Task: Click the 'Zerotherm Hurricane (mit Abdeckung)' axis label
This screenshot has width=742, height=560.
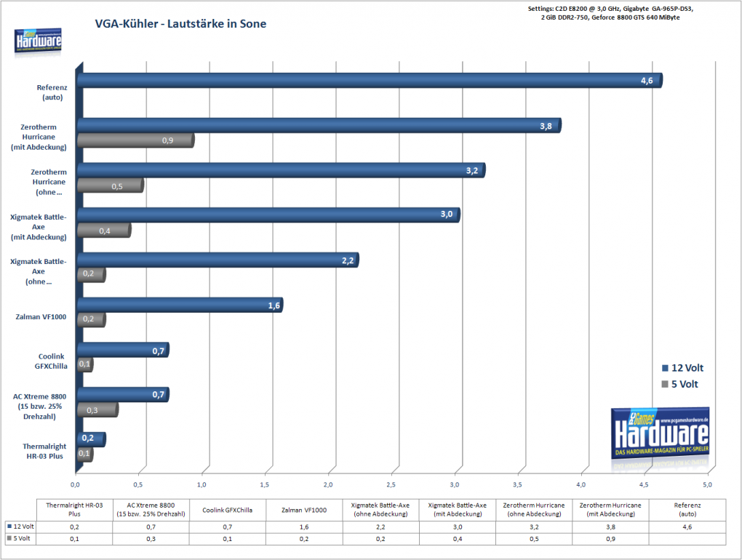Action: (39, 137)
